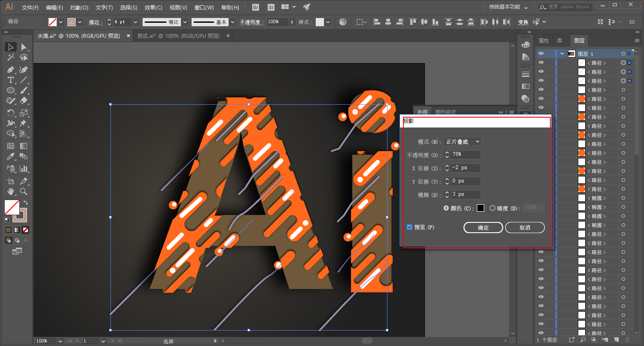Open the 描边 stroke panel link

click(x=96, y=22)
